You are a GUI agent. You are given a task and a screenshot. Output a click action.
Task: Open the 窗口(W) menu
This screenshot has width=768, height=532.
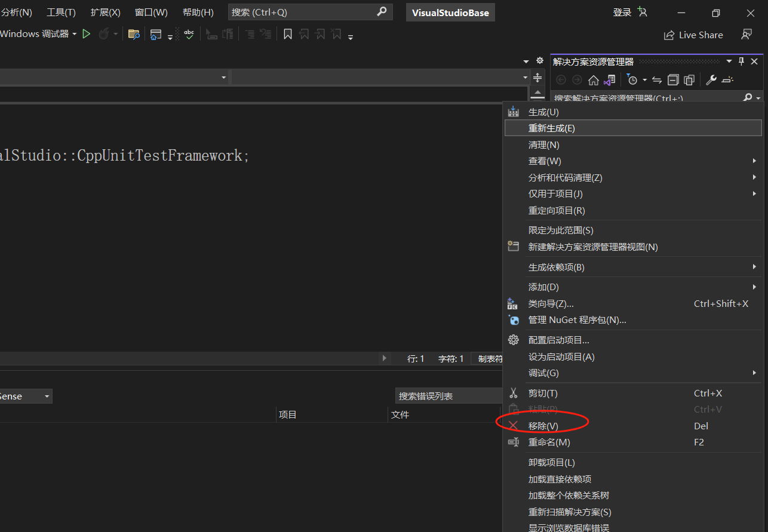pyautogui.click(x=151, y=13)
